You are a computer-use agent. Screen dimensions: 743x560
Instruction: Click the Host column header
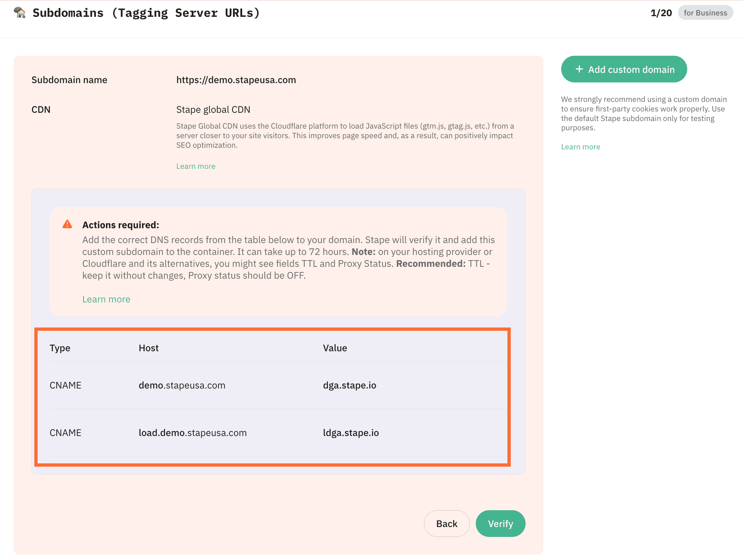tap(148, 348)
